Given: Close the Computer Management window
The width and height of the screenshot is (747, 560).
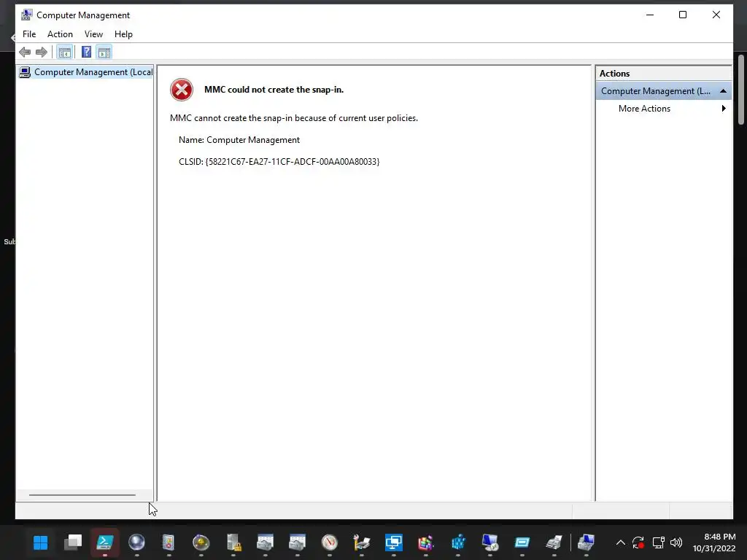Looking at the screenshot, I should [716, 15].
